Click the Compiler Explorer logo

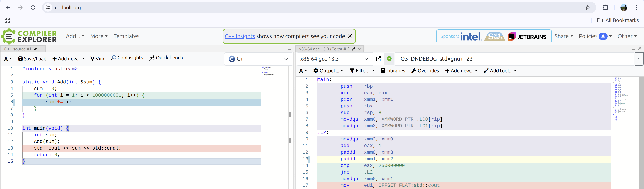click(x=29, y=36)
